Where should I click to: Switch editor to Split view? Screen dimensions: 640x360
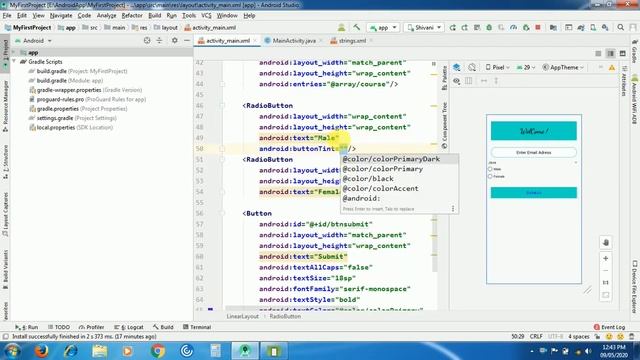click(x=611, y=53)
